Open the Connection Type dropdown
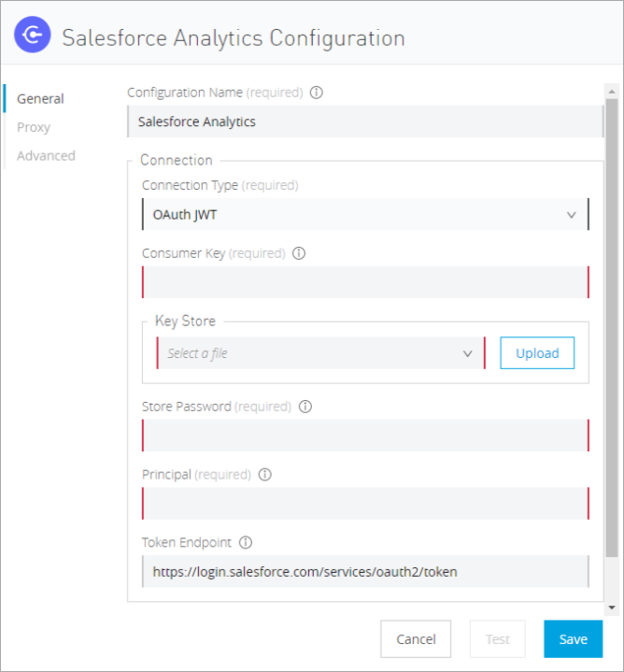This screenshot has width=624, height=672. (x=365, y=214)
